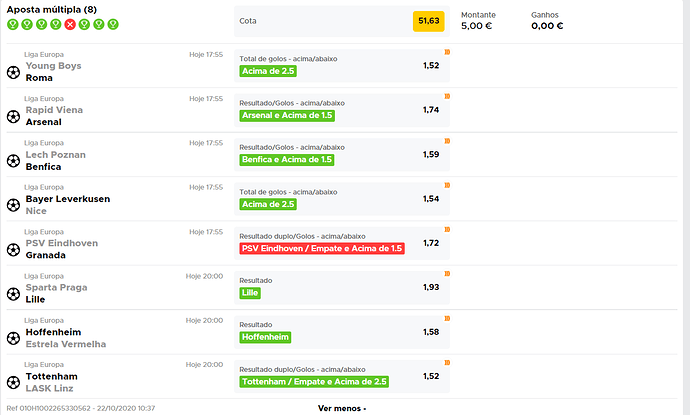The height and width of the screenshot is (415, 690).
Task: Click the Benfica team name
Action: pos(44,167)
